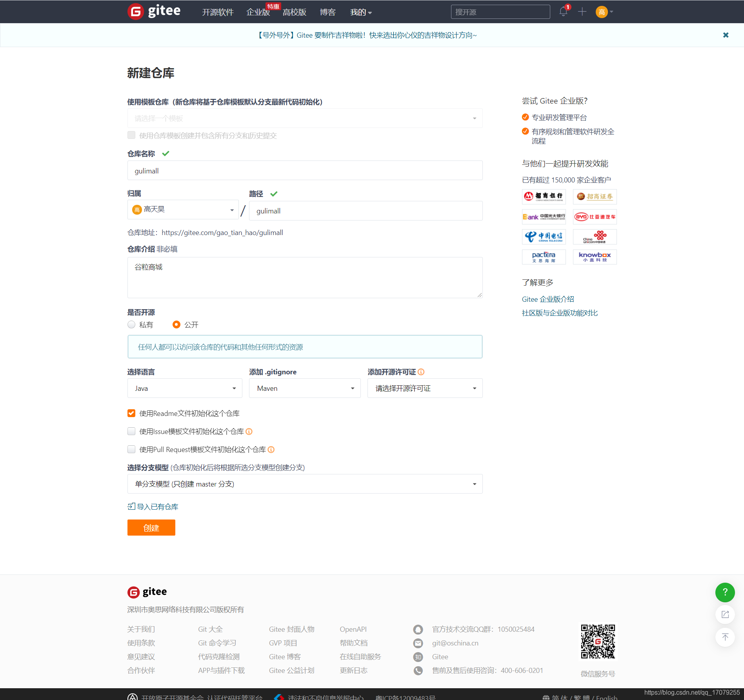
Task: Click the 比亚迪汽车 logo
Action: coord(595,217)
